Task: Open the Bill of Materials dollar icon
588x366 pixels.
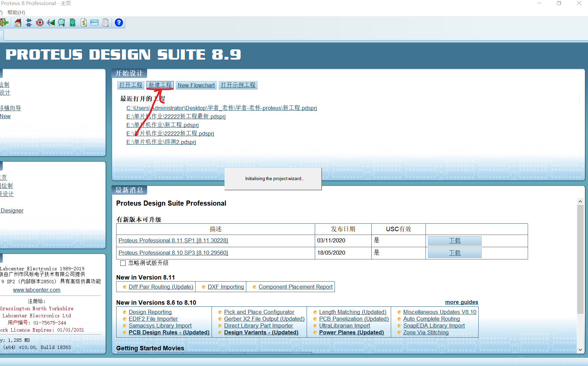Action: point(83,22)
